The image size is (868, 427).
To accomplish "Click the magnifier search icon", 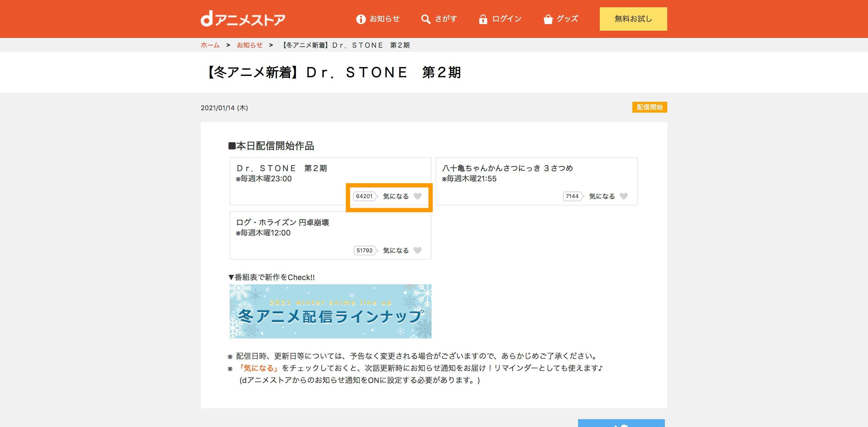I will 426,19.
